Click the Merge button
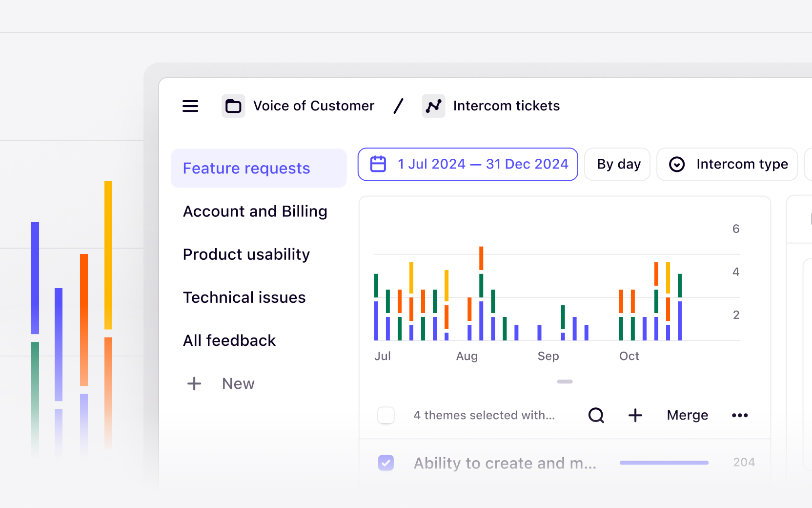This screenshot has height=508, width=812. (x=687, y=415)
